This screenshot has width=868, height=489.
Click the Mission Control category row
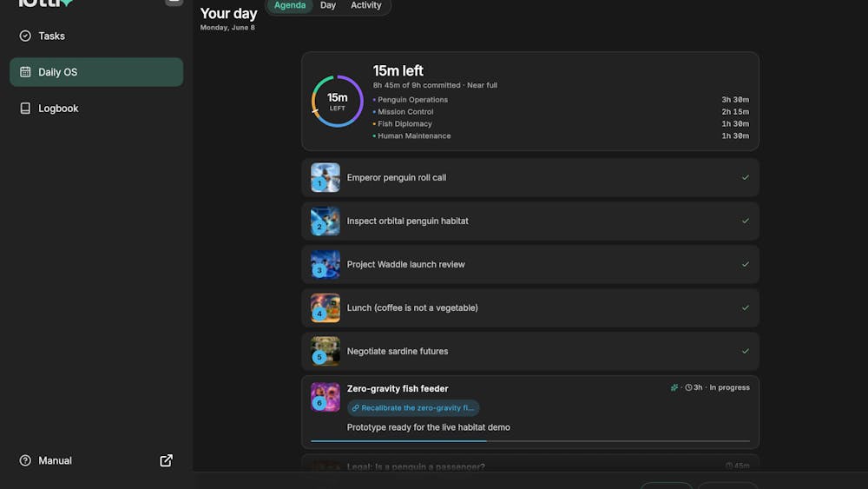[x=560, y=112]
